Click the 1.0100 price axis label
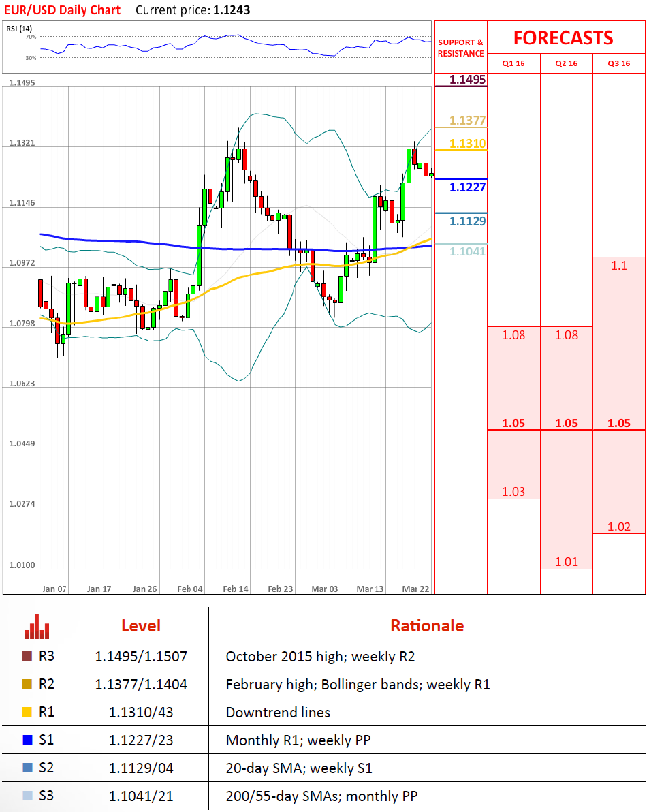 [22, 565]
